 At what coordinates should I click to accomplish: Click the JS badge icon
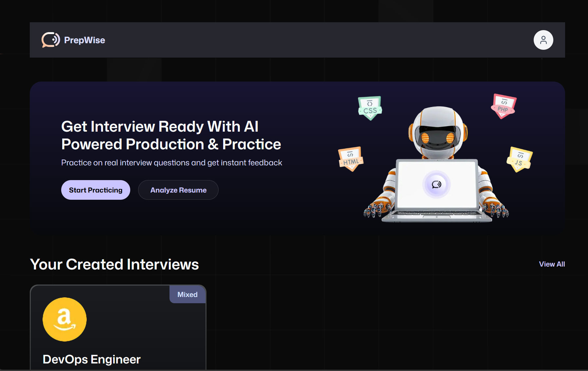[x=519, y=158]
